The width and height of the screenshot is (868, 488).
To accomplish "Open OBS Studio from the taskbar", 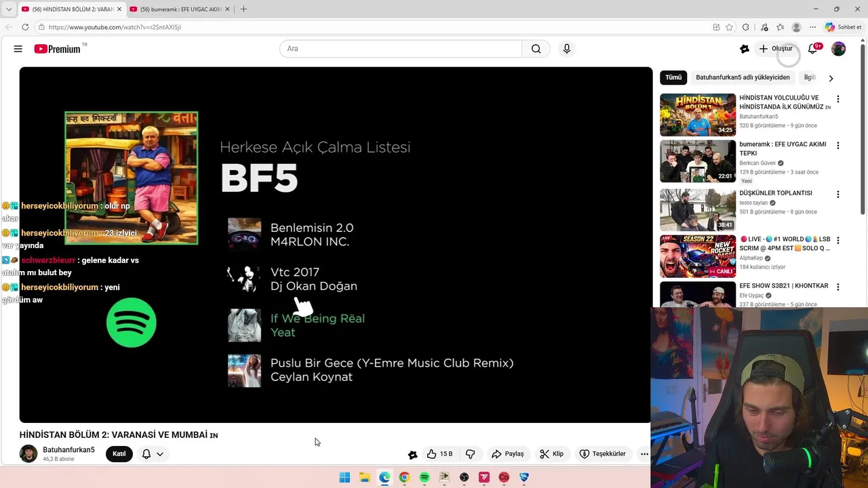I will point(464,477).
